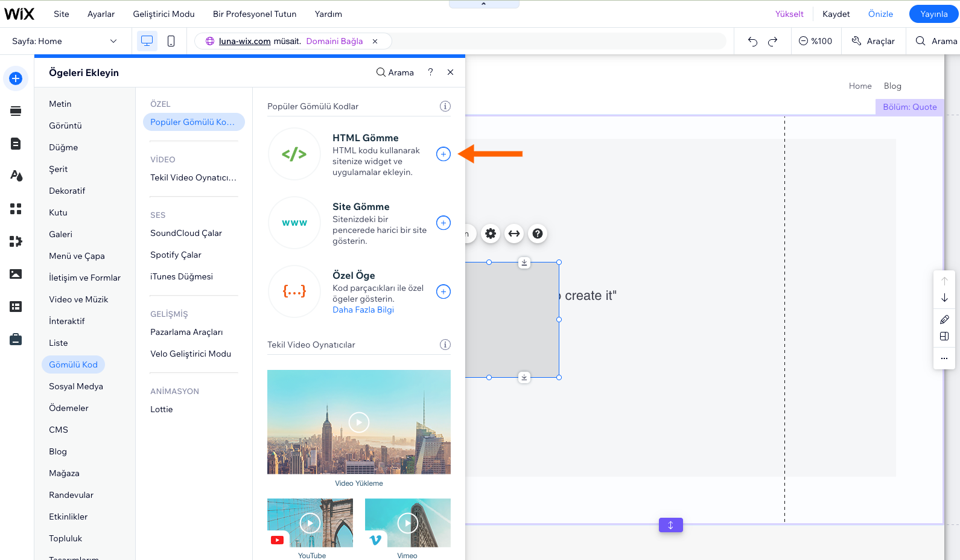Select Sosyal Medya category in the list

coord(76,386)
